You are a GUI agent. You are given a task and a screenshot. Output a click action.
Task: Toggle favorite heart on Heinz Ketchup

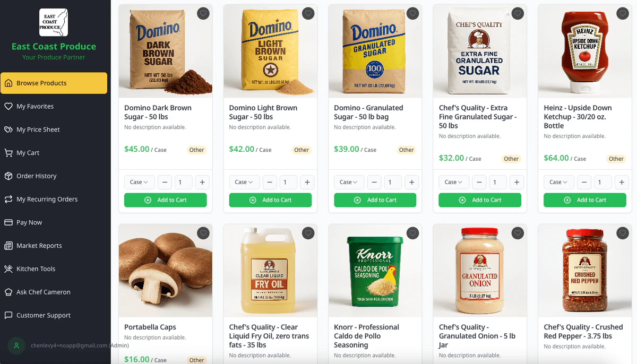tap(622, 14)
